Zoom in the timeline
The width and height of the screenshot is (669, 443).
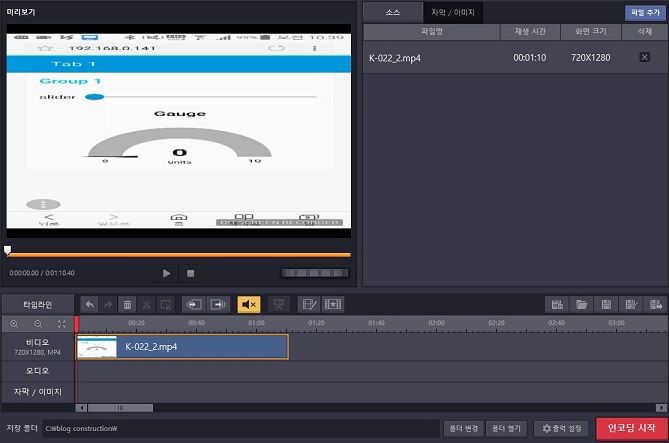14,324
